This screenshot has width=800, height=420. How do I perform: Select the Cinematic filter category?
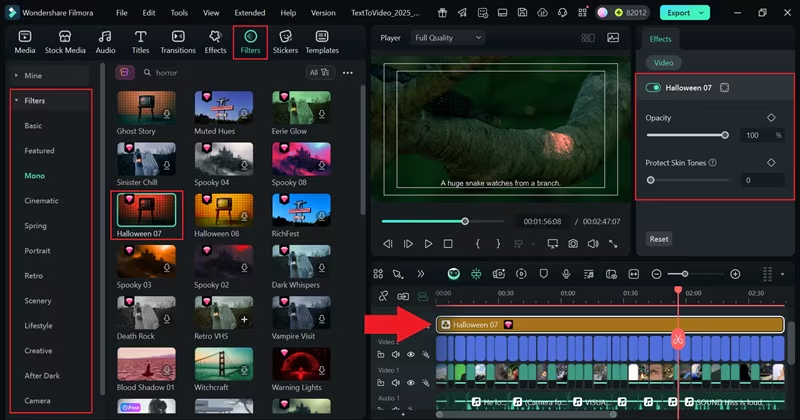coord(41,201)
